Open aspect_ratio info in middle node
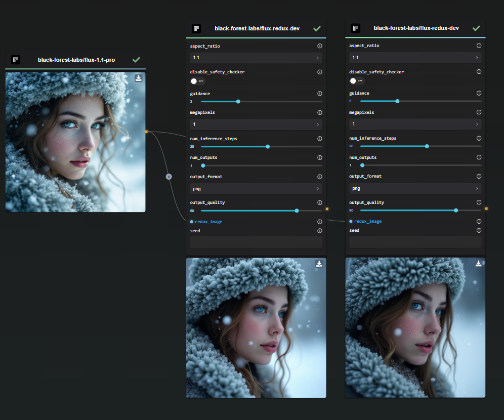Image resolution: width=504 pixels, height=420 pixels. (x=319, y=46)
